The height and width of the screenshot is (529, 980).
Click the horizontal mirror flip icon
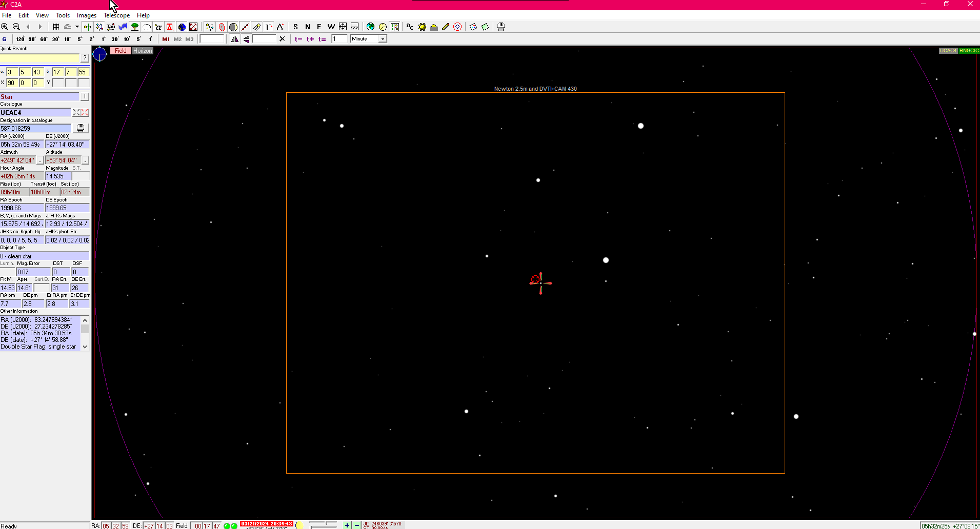coord(235,39)
